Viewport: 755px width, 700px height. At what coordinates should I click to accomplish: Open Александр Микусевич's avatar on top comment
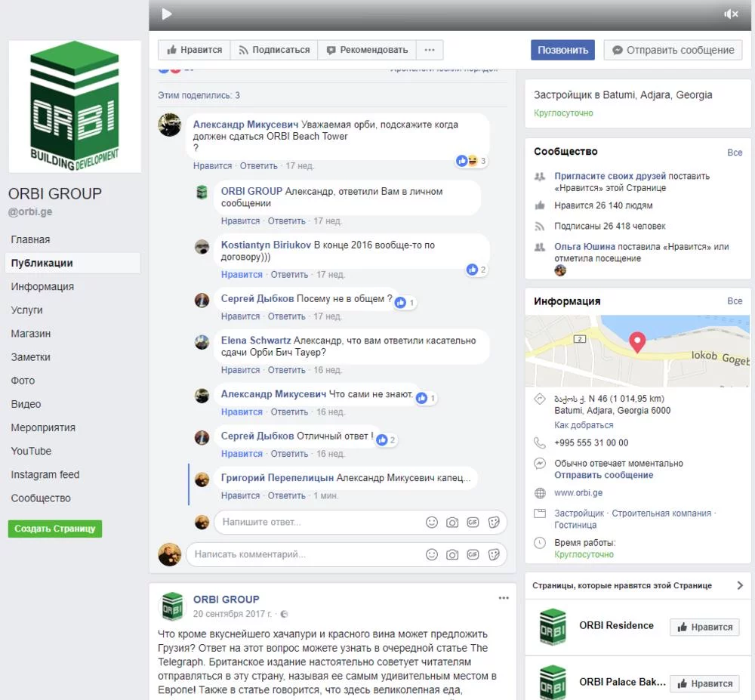pyautogui.click(x=169, y=125)
